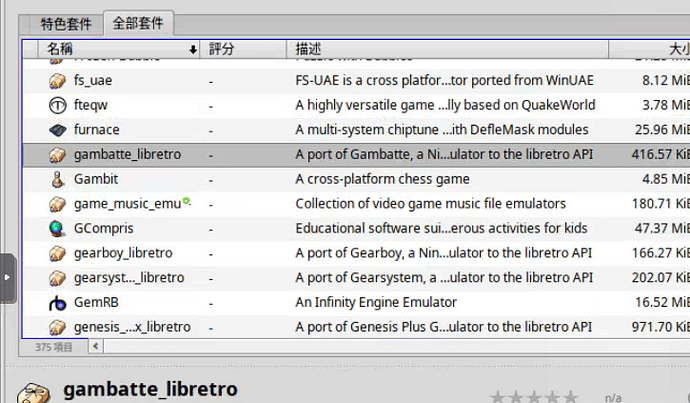The height and width of the screenshot is (403, 690).
Task: Toggle the sort arrow in the 名稱 header
Action: click(x=192, y=49)
